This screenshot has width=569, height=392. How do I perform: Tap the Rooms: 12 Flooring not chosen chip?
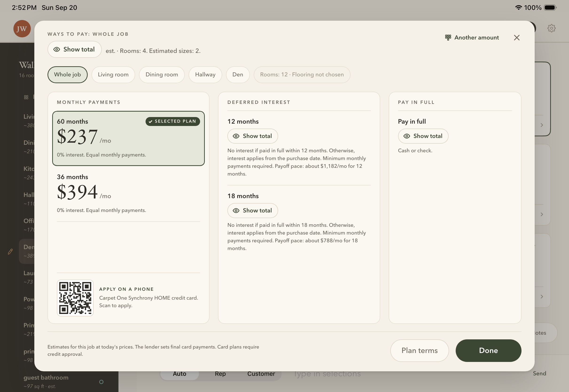[x=302, y=75]
